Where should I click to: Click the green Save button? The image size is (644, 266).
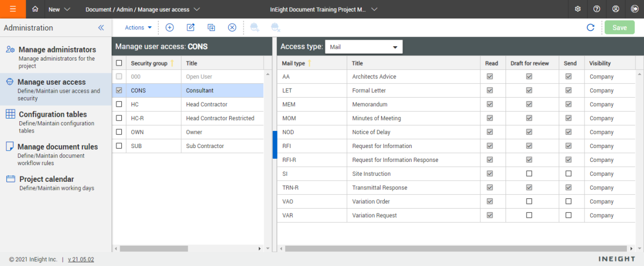(619, 27)
